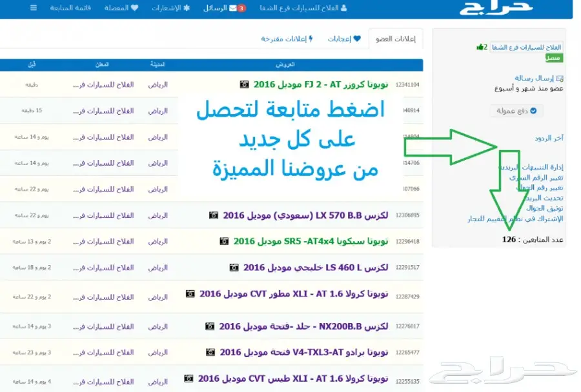Image resolution: width=581 pixels, height=392 pixels.
Task: Switch to إعلانات العضو tab
Action: [x=395, y=39]
